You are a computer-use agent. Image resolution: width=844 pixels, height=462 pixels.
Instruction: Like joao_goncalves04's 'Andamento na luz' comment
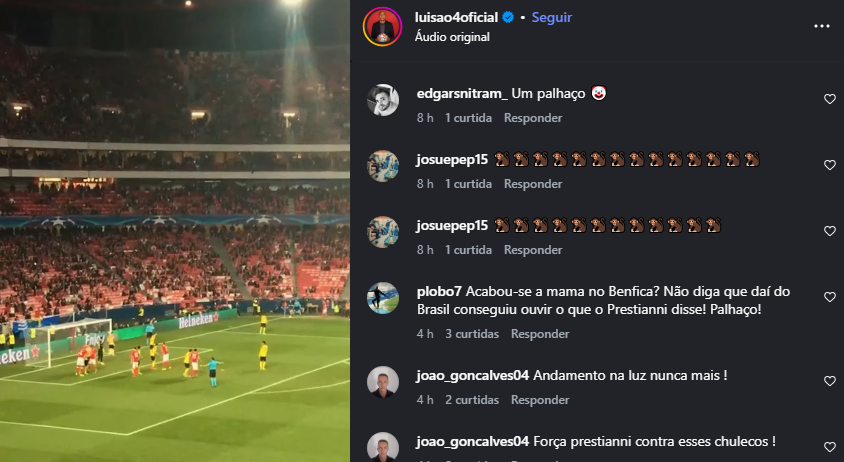(829, 381)
